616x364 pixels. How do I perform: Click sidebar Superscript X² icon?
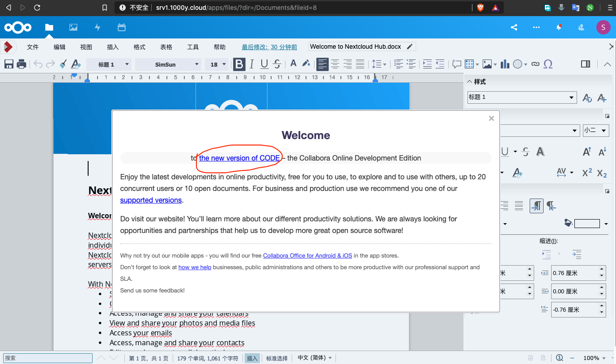click(x=587, y=173)
